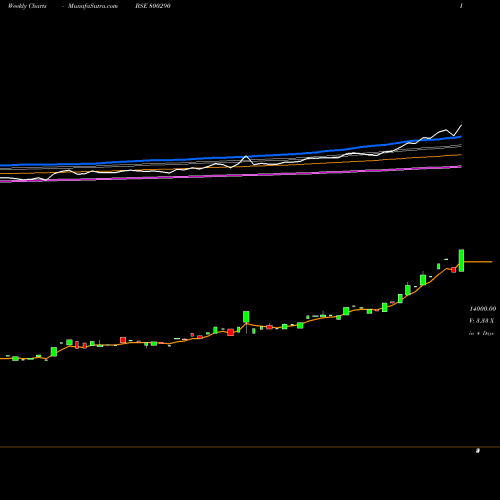Click the 'in 4 Days' label
This screenshot has height=500, width=500.
tap(481, 333)
